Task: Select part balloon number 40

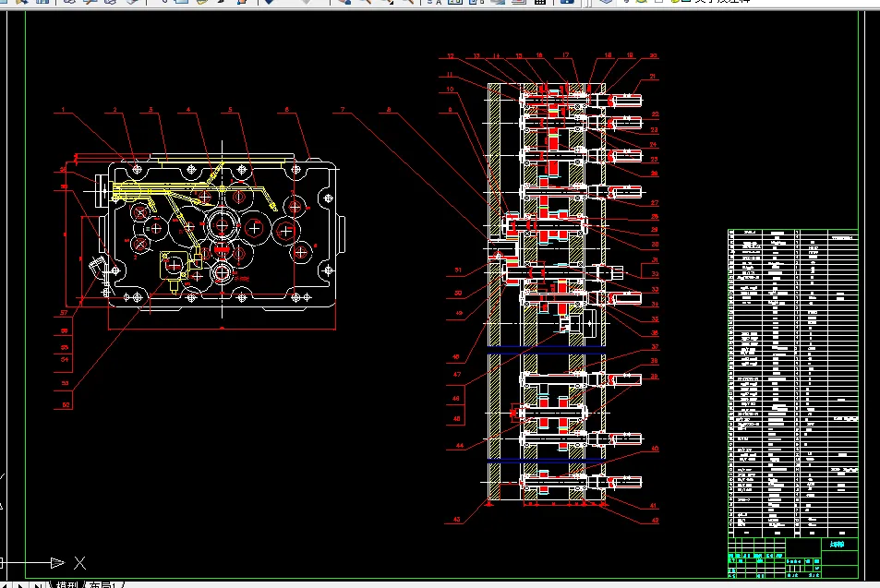Action: click(x=655, y=449)
